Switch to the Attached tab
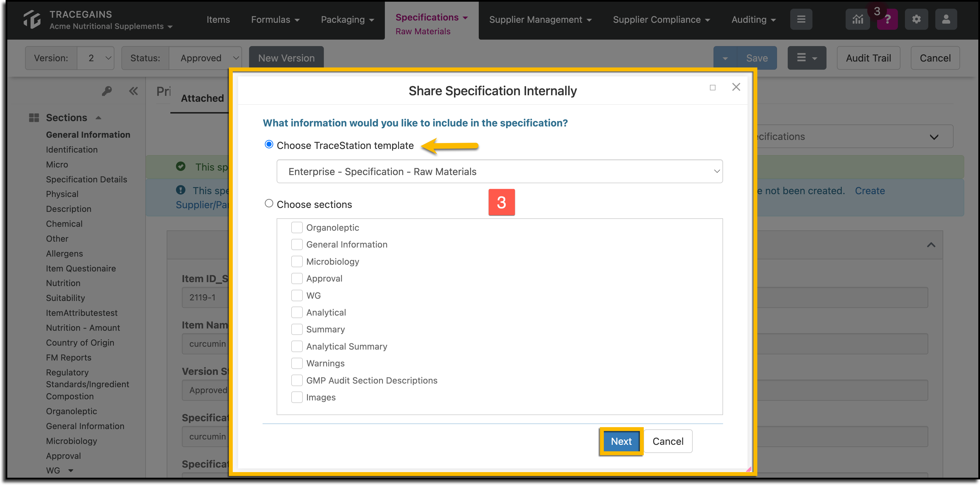 pos(202,98)
